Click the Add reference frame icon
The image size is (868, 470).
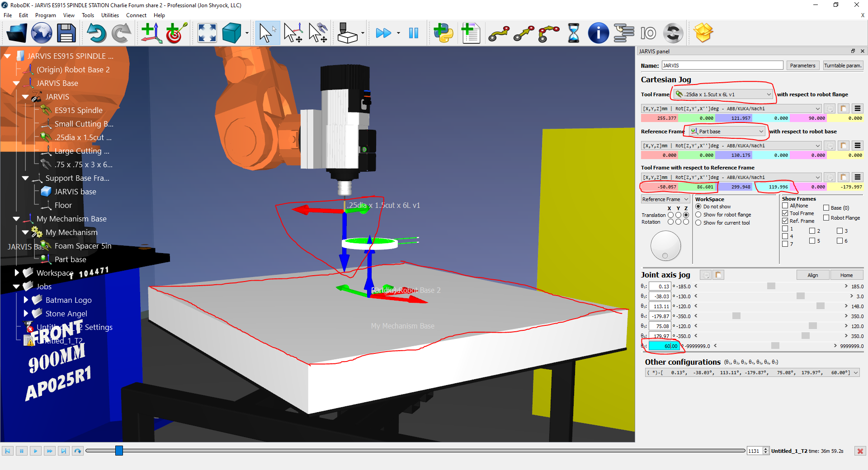pyautogui.click(x=151, y=33)
